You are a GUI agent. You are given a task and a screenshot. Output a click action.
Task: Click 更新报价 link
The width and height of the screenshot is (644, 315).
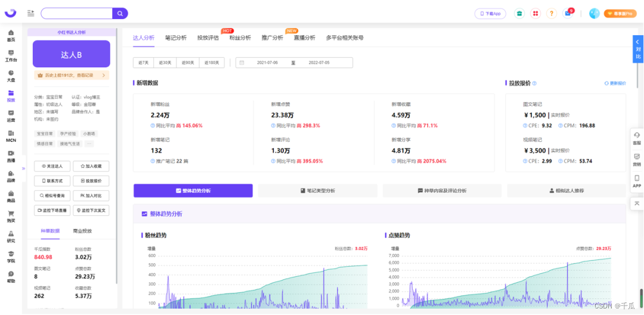click(x=615, y=84)
